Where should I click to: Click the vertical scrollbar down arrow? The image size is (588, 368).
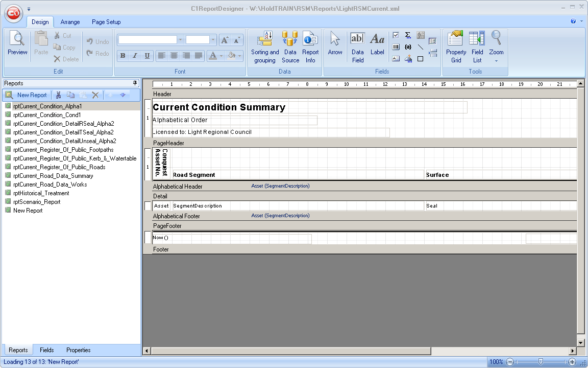(x=580, y=342)
